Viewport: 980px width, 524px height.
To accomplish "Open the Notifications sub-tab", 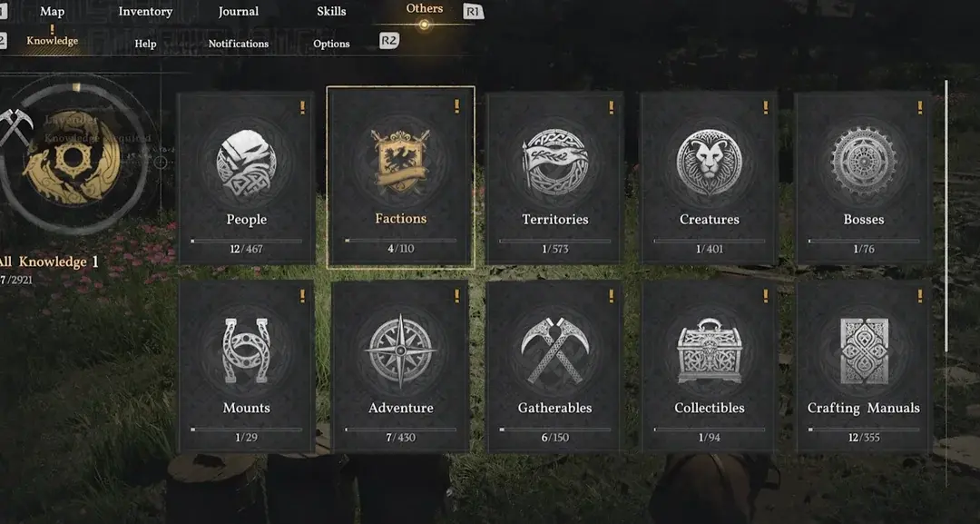I will pos(238,44).
